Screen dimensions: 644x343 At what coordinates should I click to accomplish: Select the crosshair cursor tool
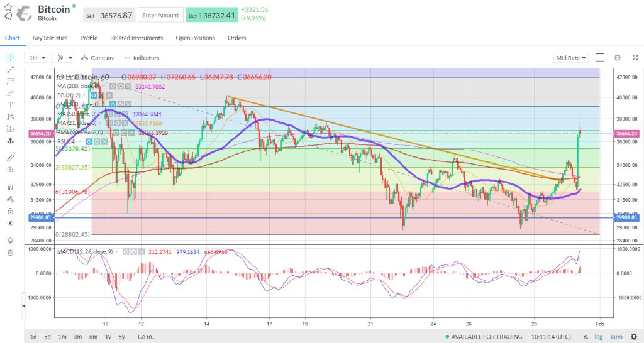point(10,57)
